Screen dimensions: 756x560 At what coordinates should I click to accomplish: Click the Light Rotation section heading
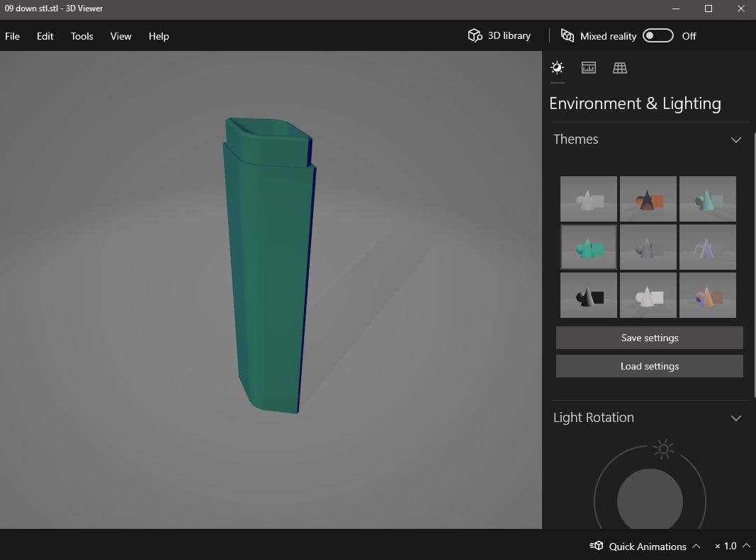pyautogui.click(x=594, y=418)
